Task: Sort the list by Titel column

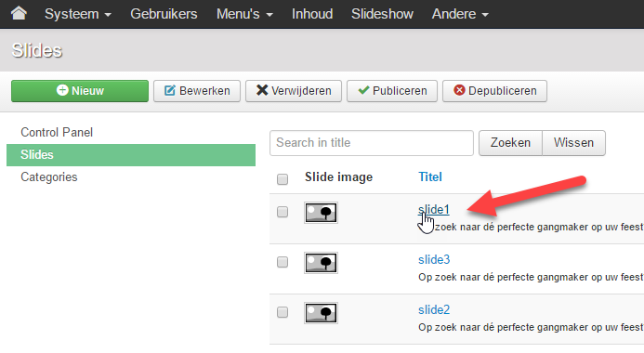Action: tap(430, 176)
